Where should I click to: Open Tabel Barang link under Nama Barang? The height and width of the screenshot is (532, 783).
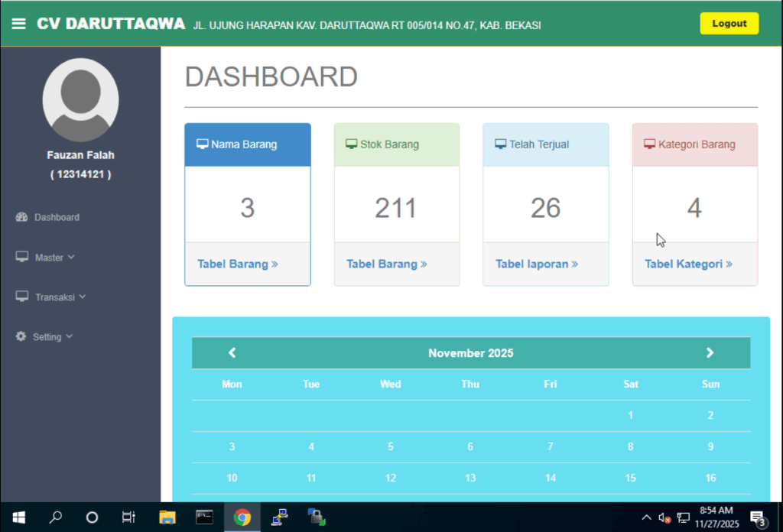coord(237,264)
